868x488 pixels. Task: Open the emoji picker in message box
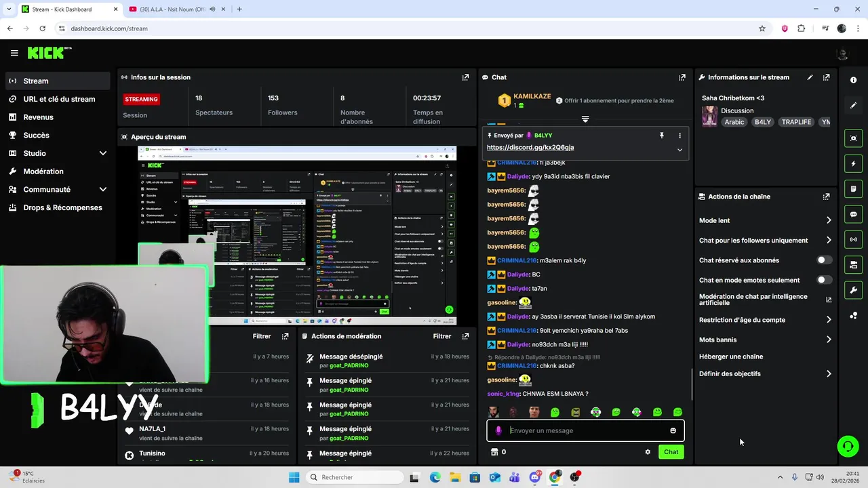[673, 430]
